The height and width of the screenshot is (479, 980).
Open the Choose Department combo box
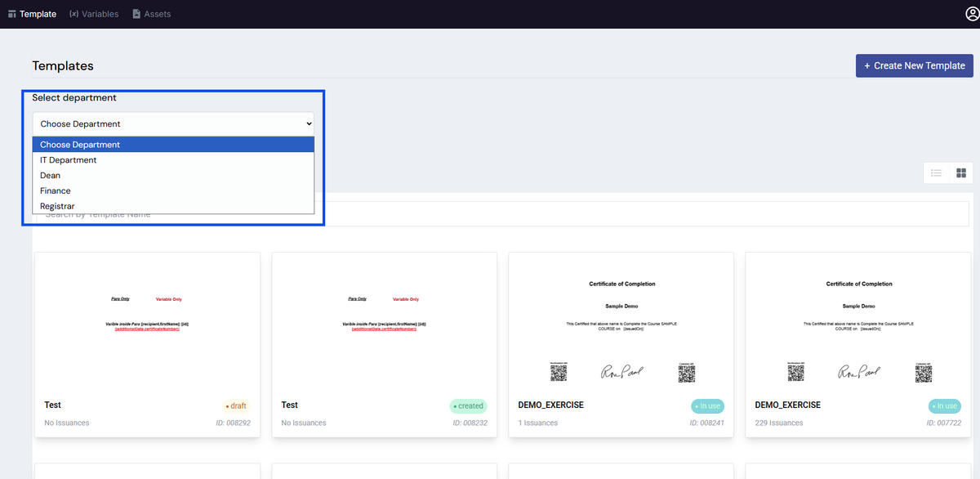point(173,124)
